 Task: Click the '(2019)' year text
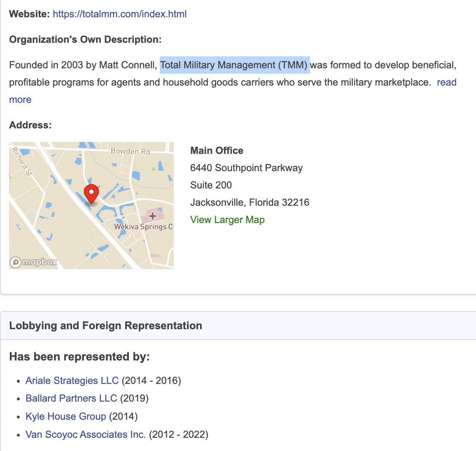pyautogui.click(x=135, y=398)
